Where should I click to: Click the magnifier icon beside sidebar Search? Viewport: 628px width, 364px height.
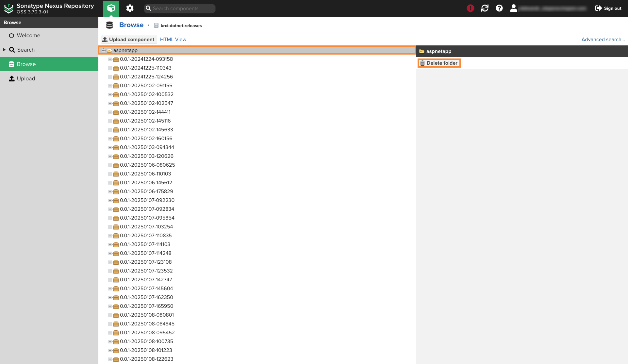12,50
